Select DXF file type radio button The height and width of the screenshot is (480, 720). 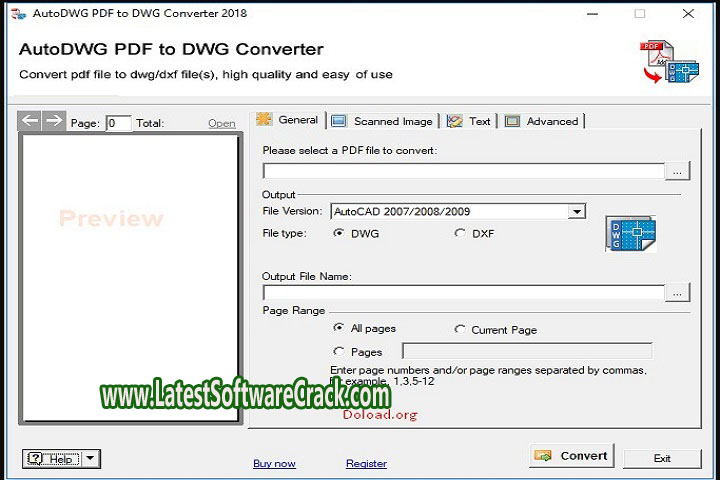click(x=460, y=233)
